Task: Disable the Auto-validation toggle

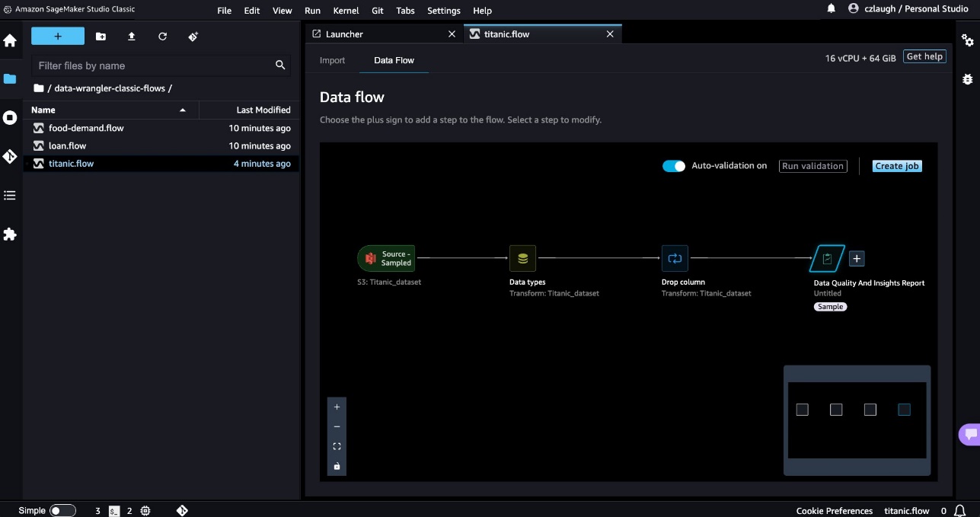Action: (x=674, y=166)
